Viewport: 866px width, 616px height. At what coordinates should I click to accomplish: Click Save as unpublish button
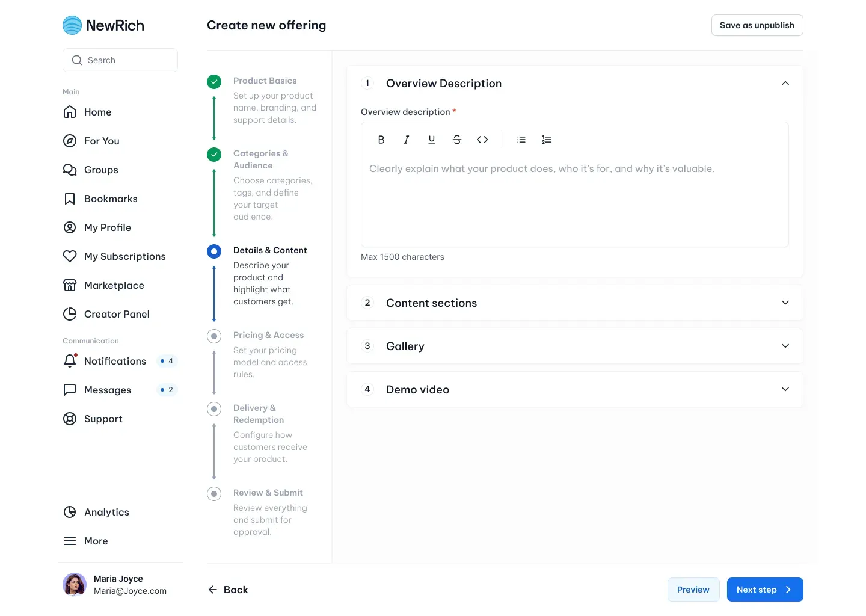tap(757, 25)
